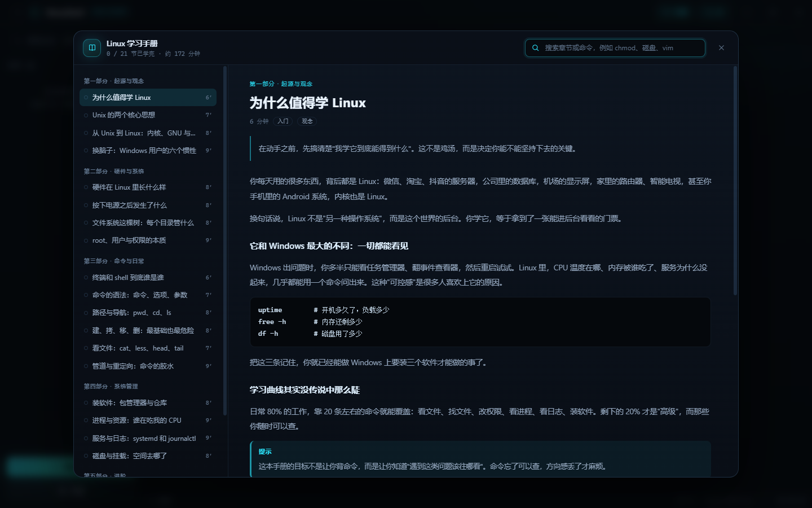Click the magnifier icon in the search box

click(536, 48)
